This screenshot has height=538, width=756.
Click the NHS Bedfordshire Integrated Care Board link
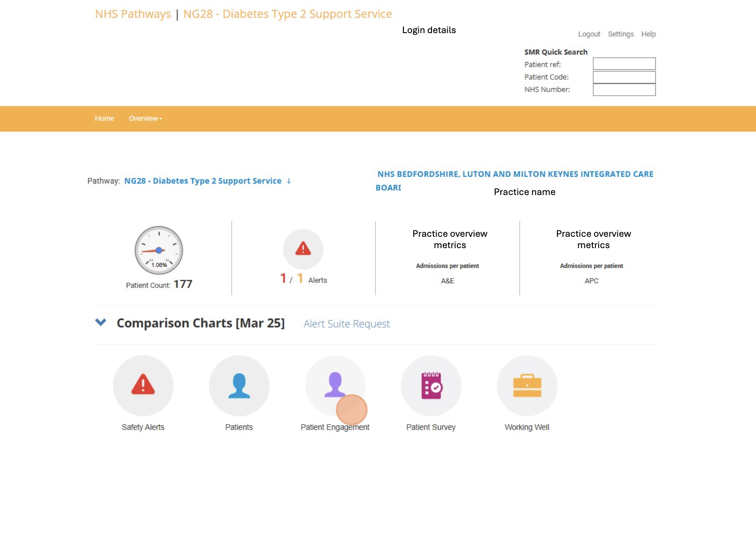514,181
